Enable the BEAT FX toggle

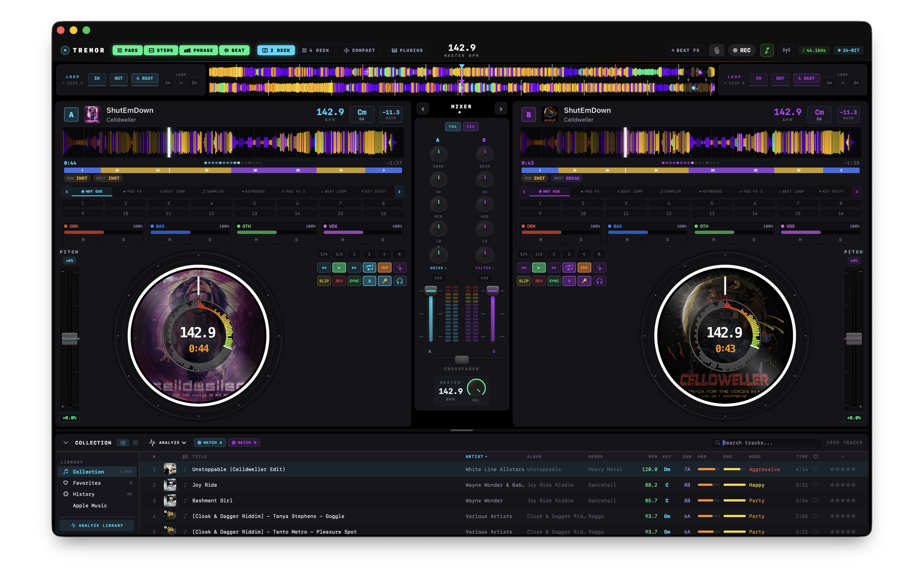[x=686, y=50]
